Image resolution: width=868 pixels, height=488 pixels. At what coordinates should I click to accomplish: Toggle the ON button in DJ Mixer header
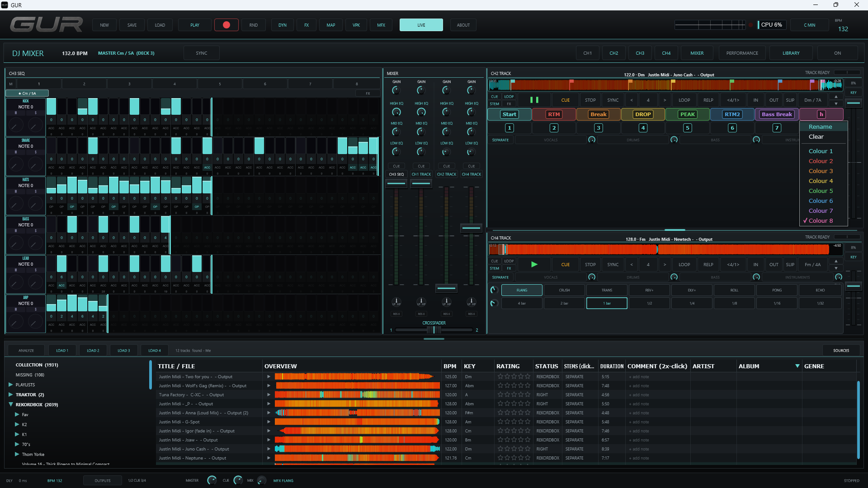coord(837,53)
